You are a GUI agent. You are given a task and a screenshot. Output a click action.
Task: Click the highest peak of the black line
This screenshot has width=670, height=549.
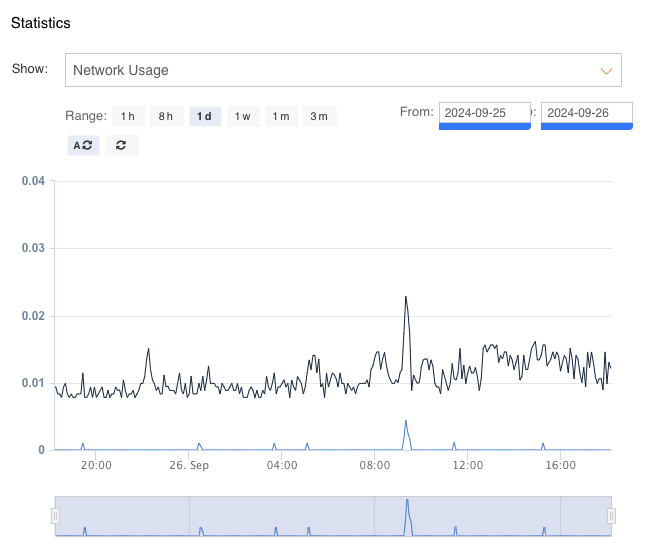coord(406,297)
